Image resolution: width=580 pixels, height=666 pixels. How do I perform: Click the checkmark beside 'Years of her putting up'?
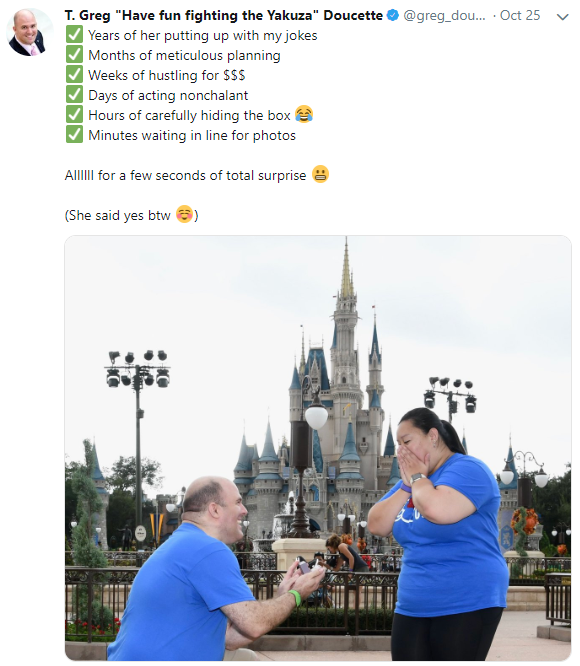[74, 34]
